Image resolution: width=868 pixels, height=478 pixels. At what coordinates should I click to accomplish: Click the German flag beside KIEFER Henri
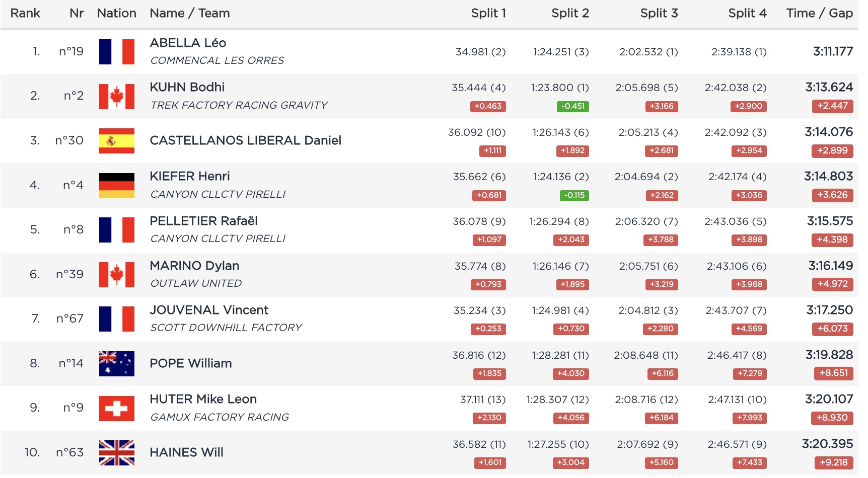(x=117, y=186)
